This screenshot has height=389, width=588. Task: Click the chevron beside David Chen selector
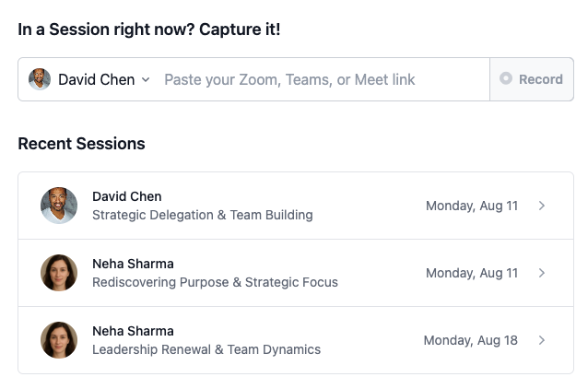click(x=146, y=79)
